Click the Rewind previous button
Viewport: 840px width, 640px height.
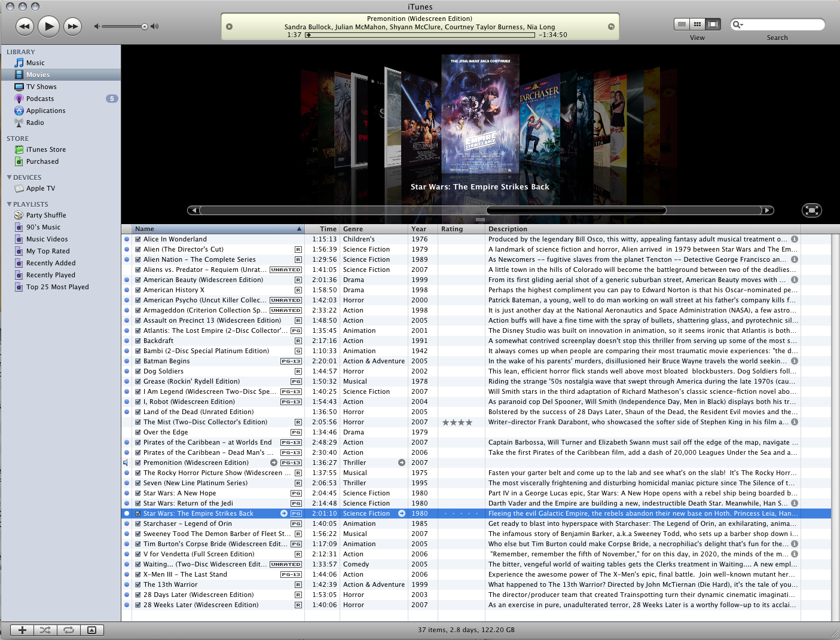tap(25, 26)
